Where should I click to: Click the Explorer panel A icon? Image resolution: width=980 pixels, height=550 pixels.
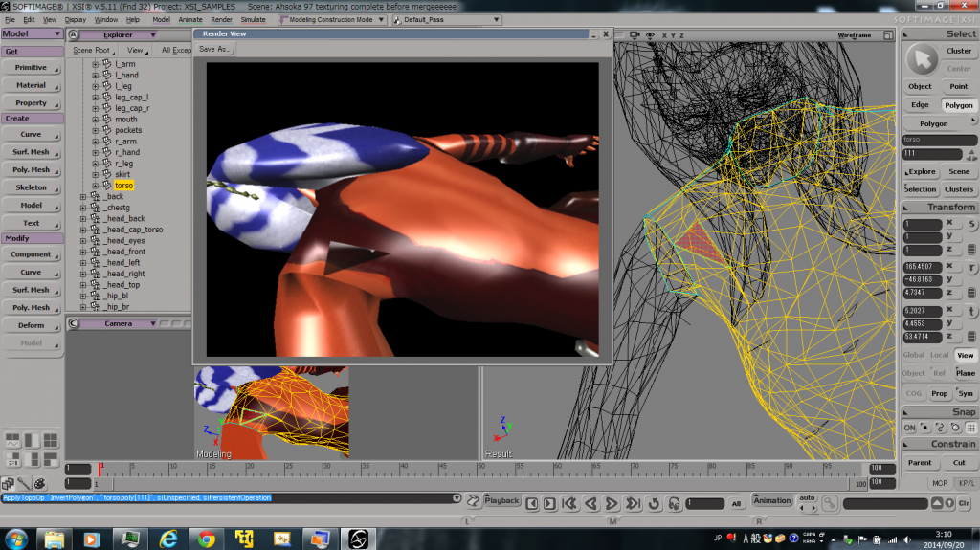click(x=74, y=35)
